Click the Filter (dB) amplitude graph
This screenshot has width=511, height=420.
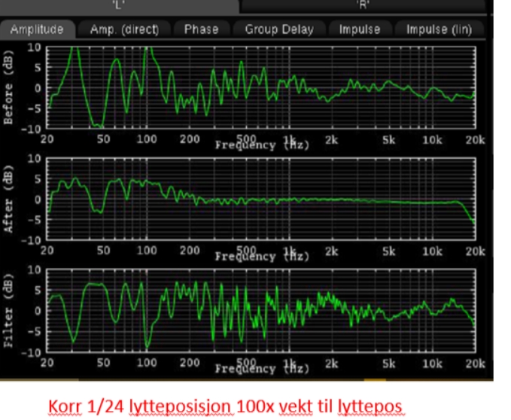tap(260, 311)
